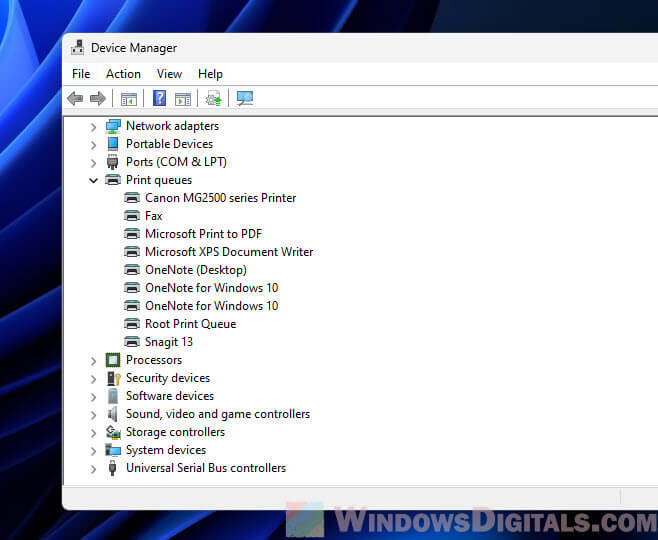Expand the Network adapters node
Image resolution: width=658 pixels, height=540 pixels.
[93, 127]
